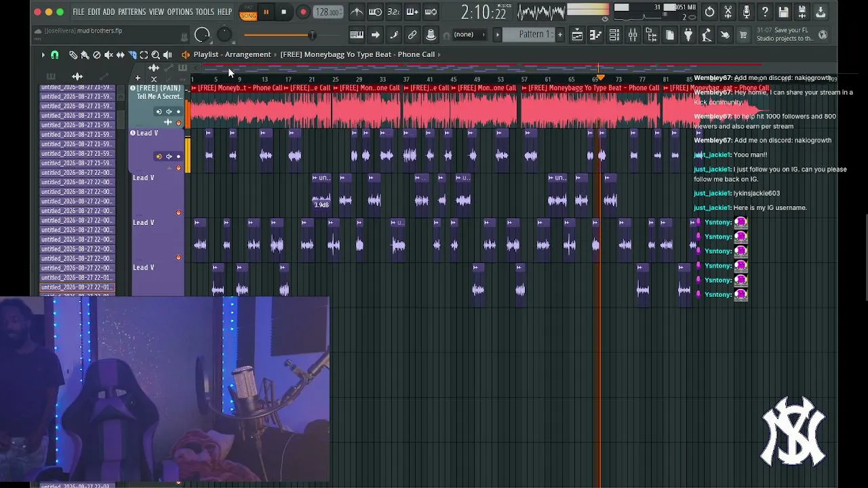Stop playback with the stop button
Image resolution: width=868 pixels, height=488 pixels.
283,12
